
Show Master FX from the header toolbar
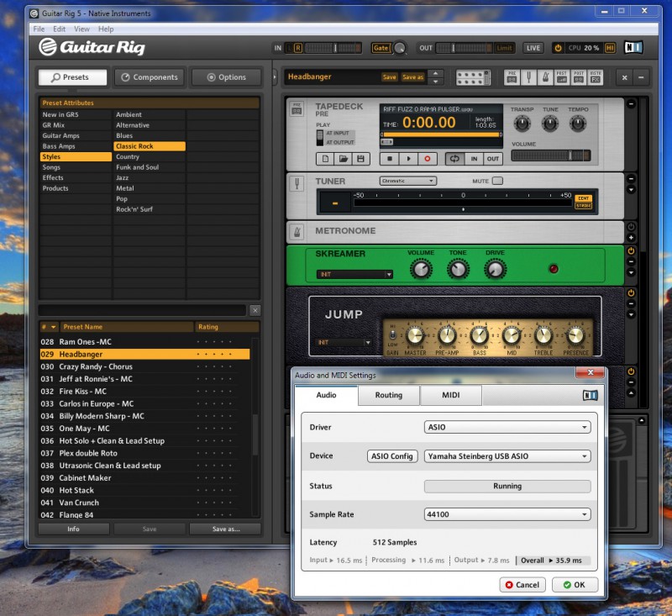click(596, 77)
